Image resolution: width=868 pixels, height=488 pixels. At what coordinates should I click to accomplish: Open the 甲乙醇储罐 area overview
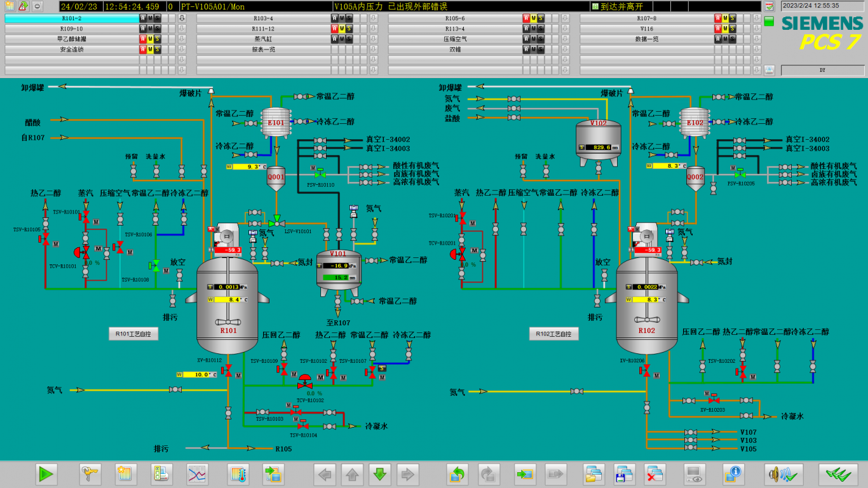(x=71, y=39)
